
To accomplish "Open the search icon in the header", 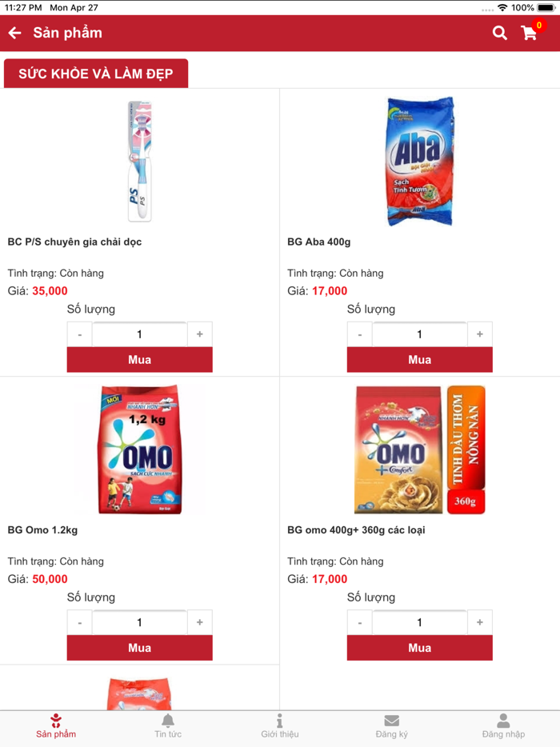I will coord(499,34).
